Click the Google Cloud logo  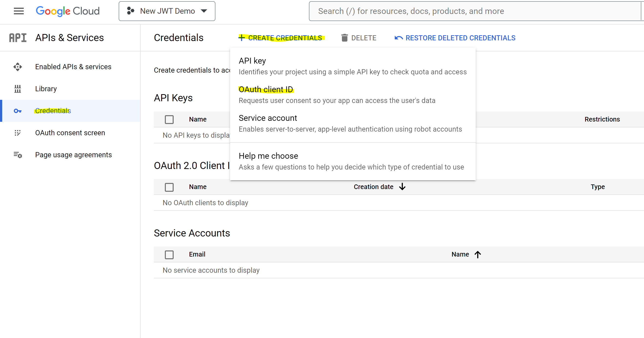click(x=68, y=11)
